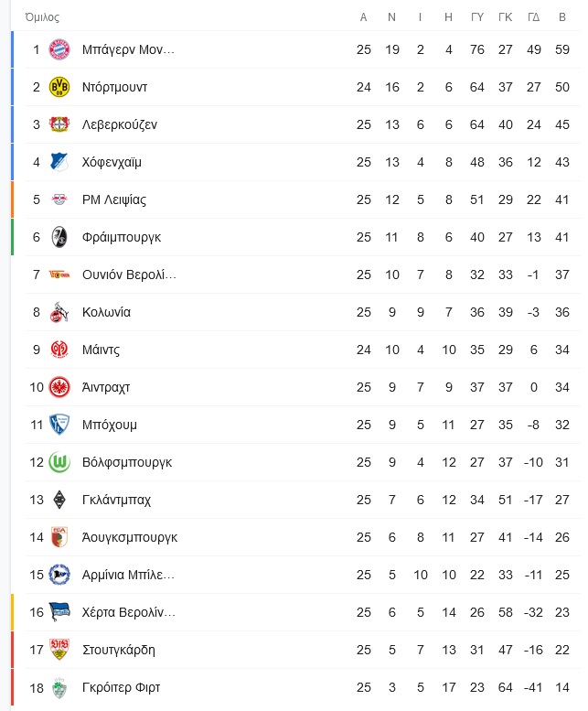The height and width of the screenshot is (711, 588).
Task: Click the Köln goat crest icon
Action: pos(59,312)
